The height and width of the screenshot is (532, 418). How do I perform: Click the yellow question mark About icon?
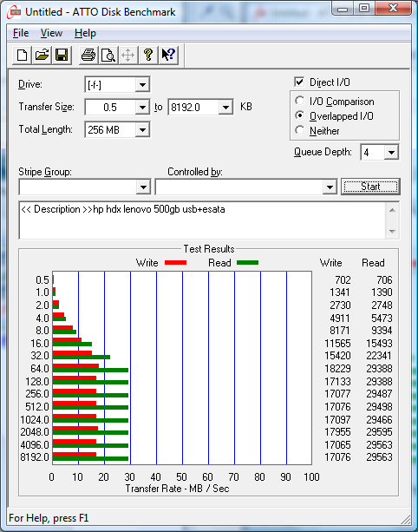[147, 55]
